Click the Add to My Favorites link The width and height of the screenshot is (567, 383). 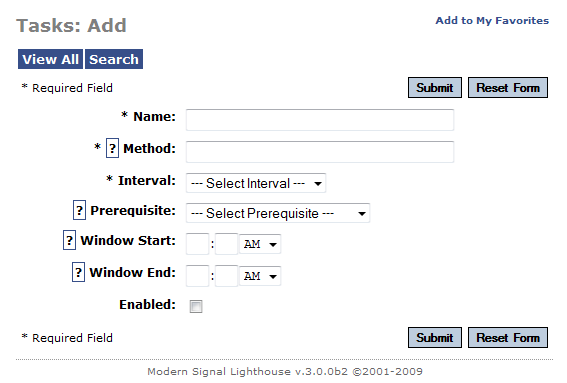point(492,21)
